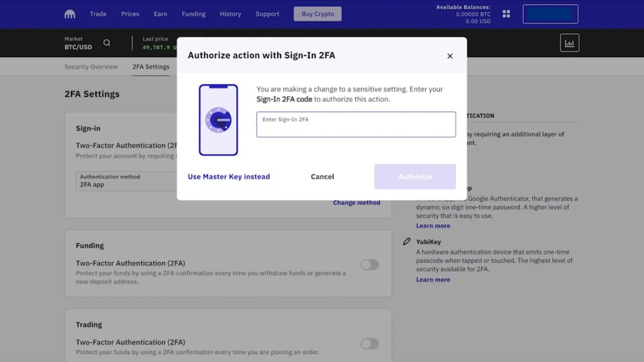The width and height of the screenshot is (644, 362).
Task: Click the Cancel button
Action: coord(323,176)
